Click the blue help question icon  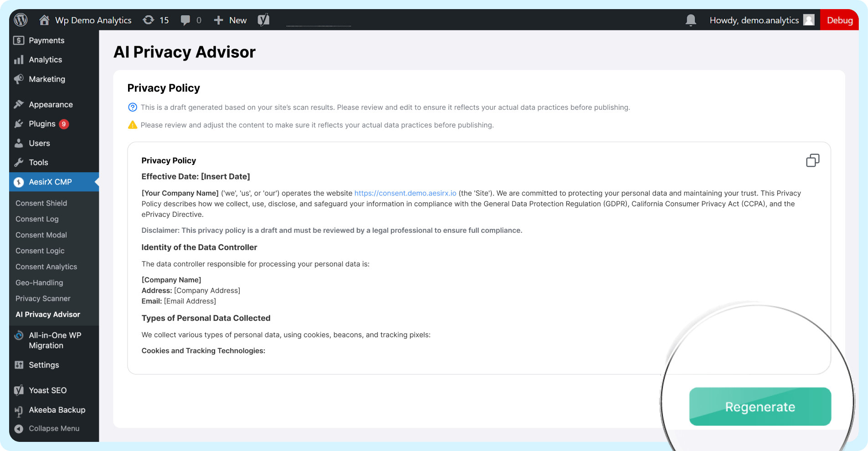133,108
